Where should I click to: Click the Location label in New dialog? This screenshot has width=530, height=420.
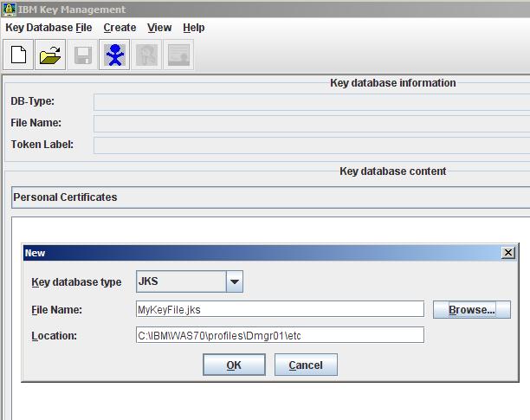pyautogui.click(x=54, y=336)
